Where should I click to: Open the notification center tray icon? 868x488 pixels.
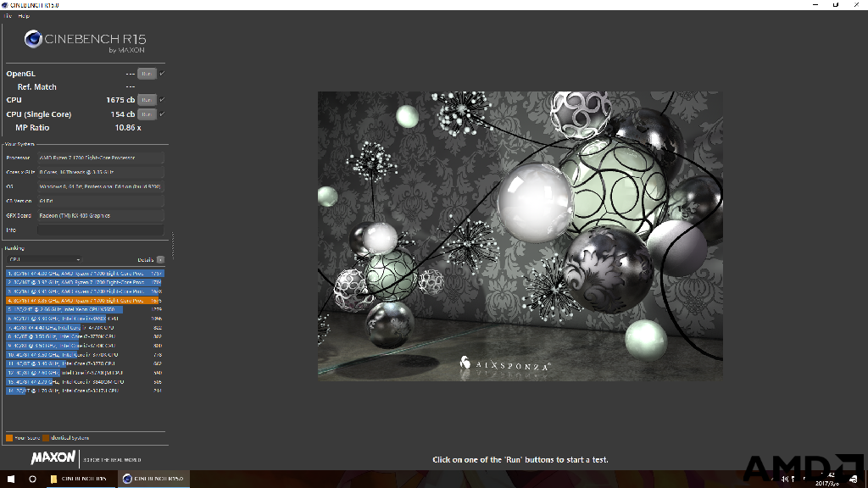click(854, 480)
